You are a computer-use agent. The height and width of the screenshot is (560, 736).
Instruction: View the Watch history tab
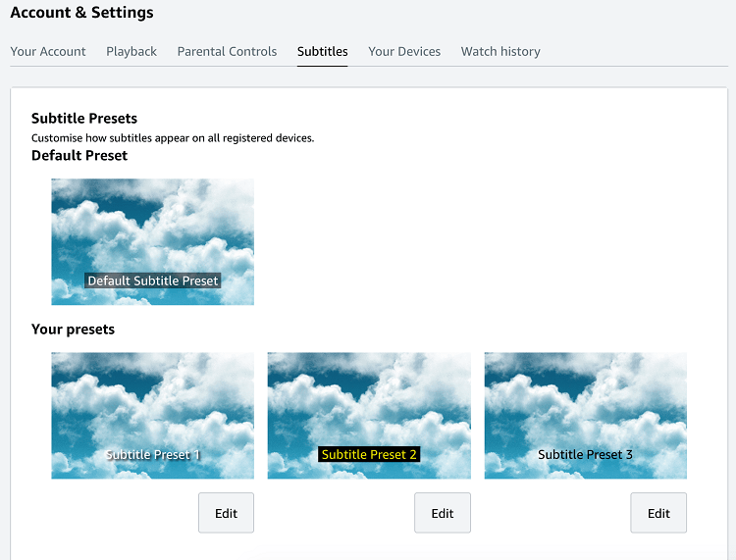coord(500,51)
